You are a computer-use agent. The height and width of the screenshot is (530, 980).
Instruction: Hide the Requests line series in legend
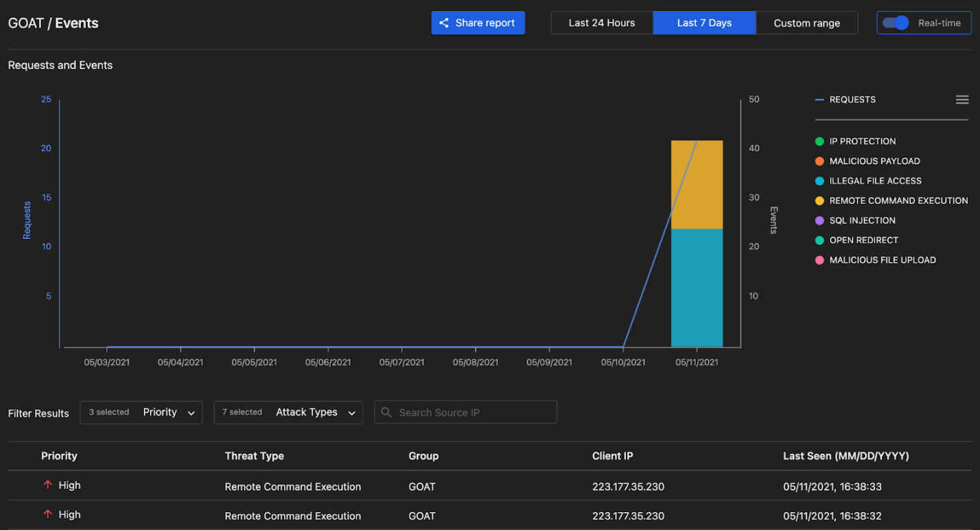point(846,100)
